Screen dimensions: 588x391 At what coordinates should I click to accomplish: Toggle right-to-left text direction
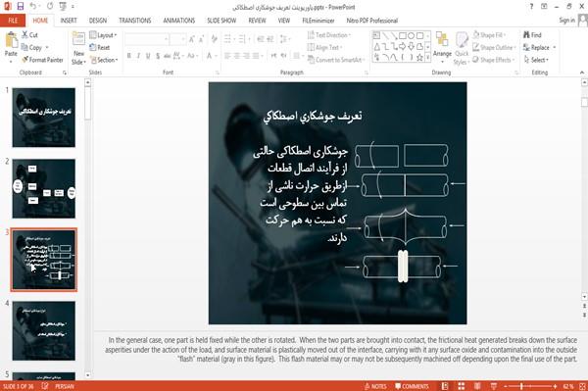pos(283,56)
